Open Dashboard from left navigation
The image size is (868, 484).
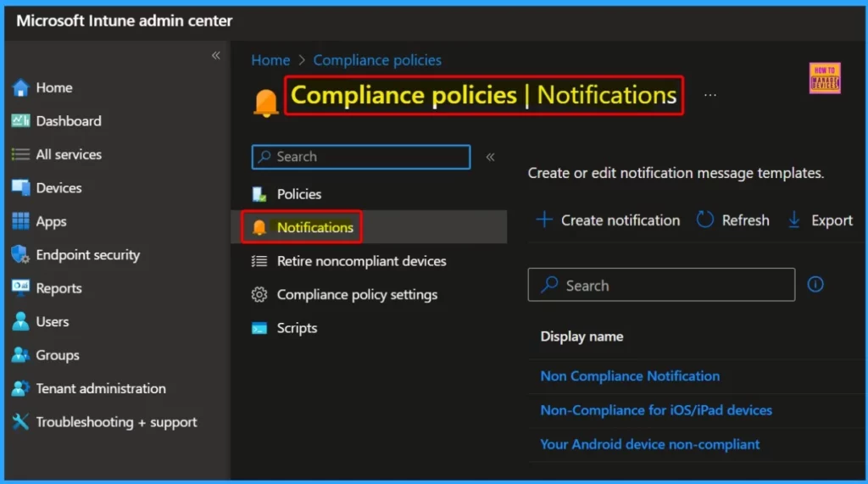(69, 120)
